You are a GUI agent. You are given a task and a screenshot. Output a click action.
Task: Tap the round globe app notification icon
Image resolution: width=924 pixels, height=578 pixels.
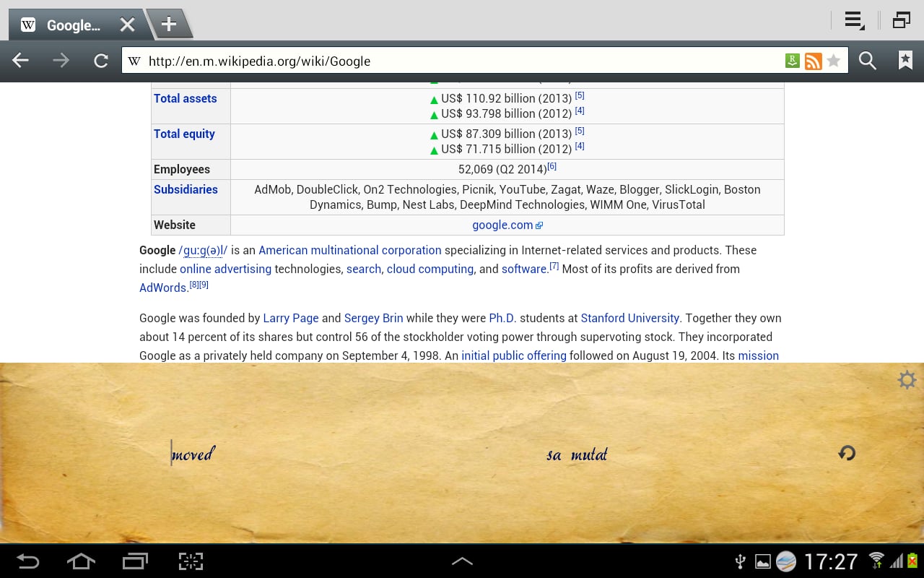pos(786,561)
